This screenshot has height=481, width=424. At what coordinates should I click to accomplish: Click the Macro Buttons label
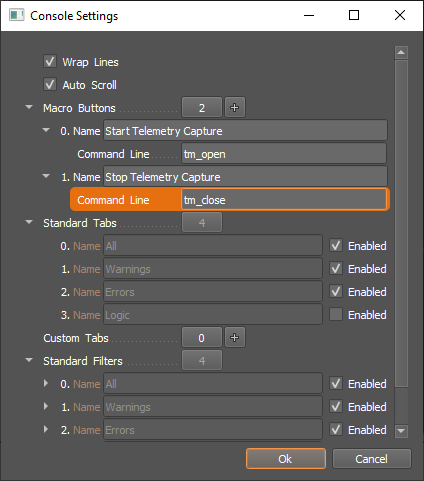tap(79, 108)
